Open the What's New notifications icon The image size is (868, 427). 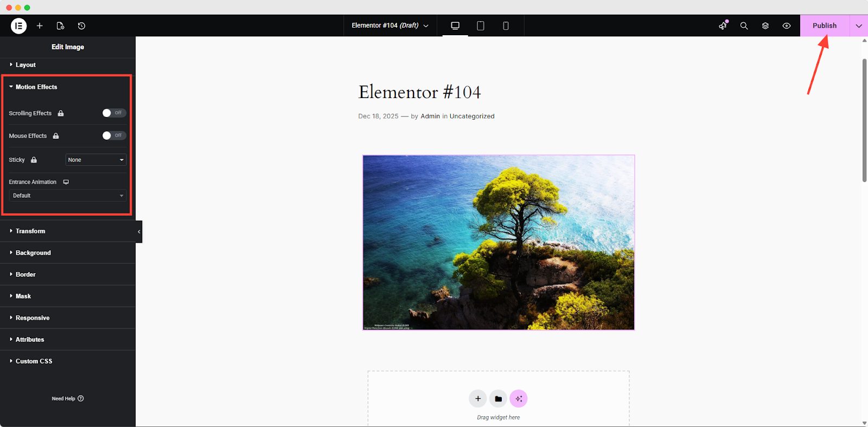[x=723, y=25]
